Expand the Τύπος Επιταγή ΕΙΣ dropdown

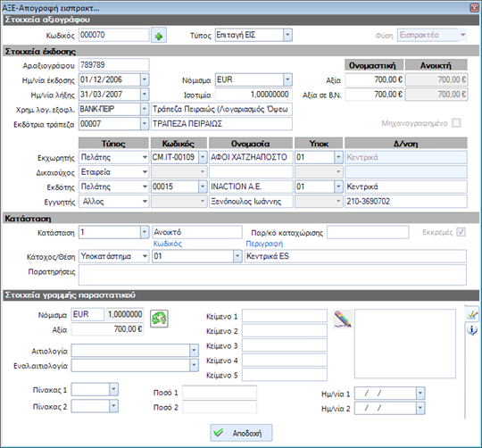[x=287, y=35]
